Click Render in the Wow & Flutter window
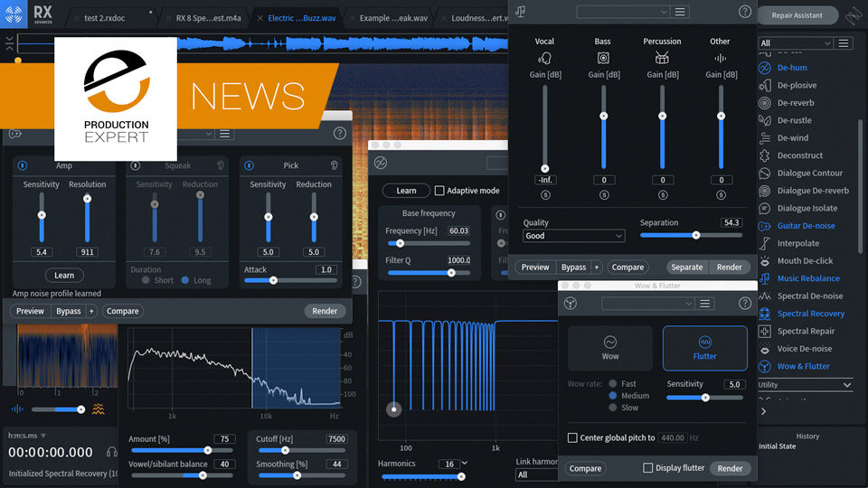This screenshot has width=868, height=488. point(730,468)
